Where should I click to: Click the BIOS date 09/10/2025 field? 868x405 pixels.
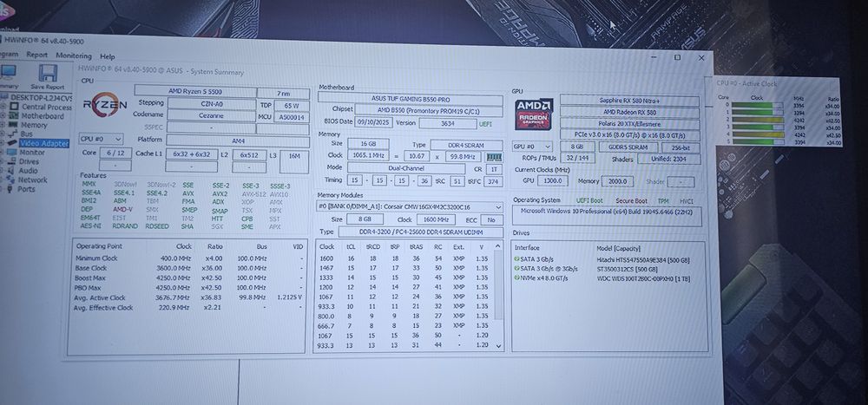[373, 123]
